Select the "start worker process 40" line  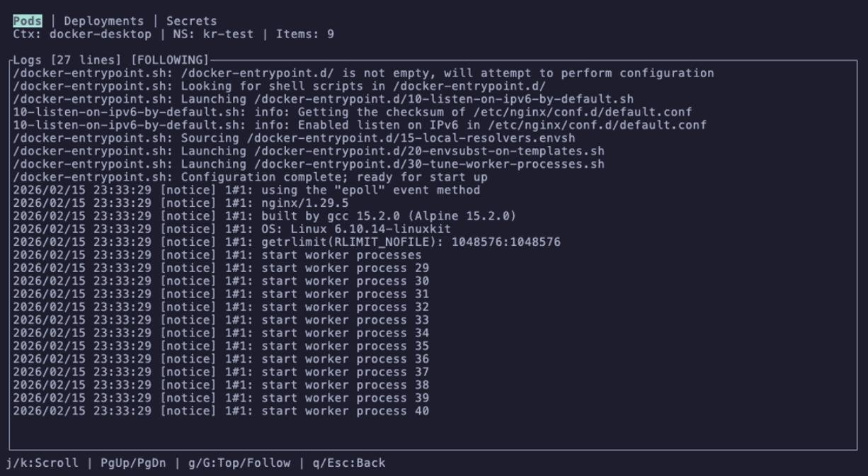tap(221, 411)
